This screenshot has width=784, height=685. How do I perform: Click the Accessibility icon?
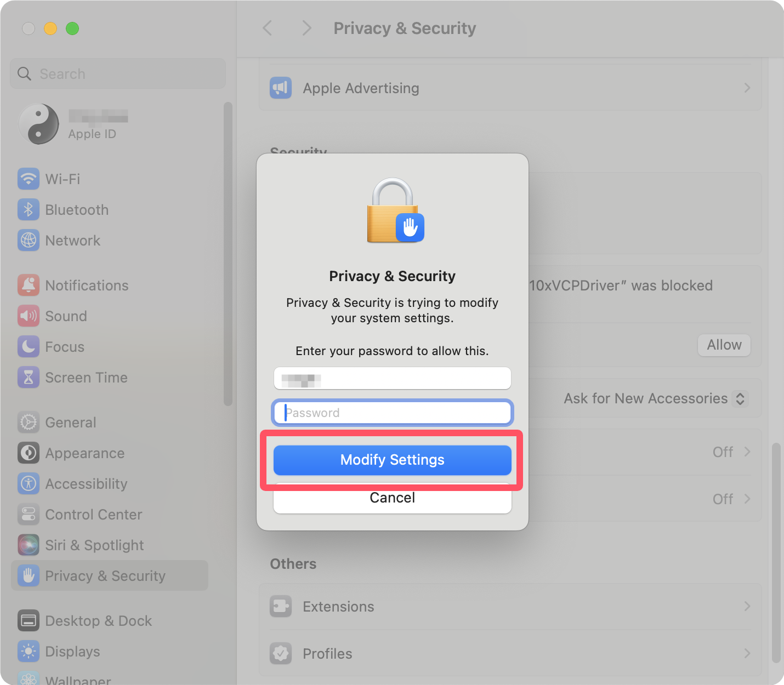pyautogui.click(x=29, y=484)
